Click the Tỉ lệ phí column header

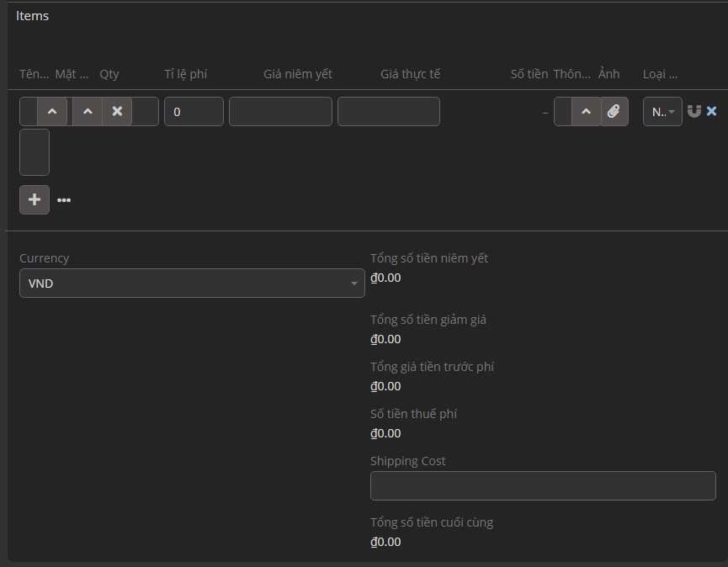pyautogui.click(x=186, y=74)
